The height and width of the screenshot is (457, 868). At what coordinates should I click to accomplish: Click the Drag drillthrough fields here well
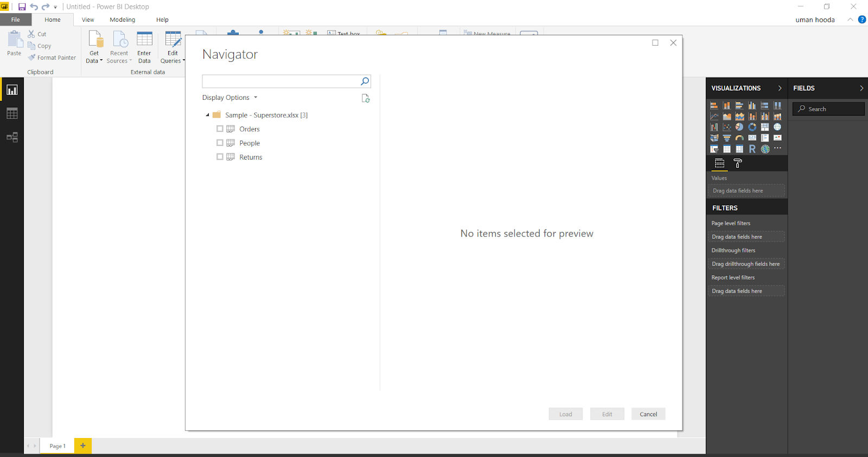click(746, 264)
